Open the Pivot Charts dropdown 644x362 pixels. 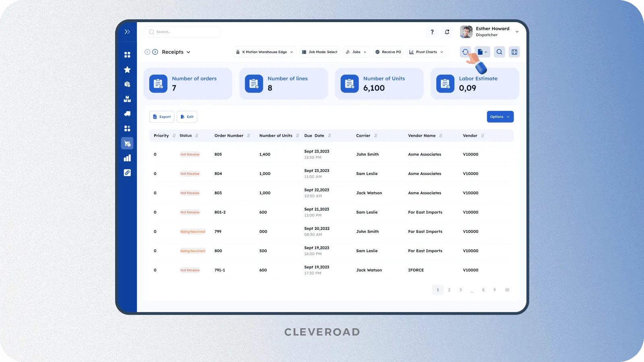(x=426, y=52)
